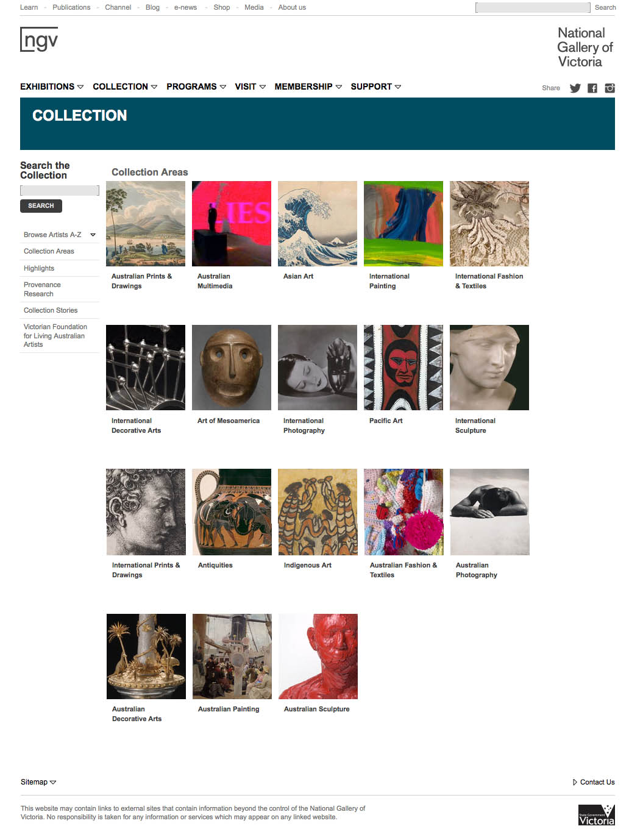Open Art of Mesoamerica mask thumbnail
This screenshot has height=840, width=629.
(x=232, y=368)
